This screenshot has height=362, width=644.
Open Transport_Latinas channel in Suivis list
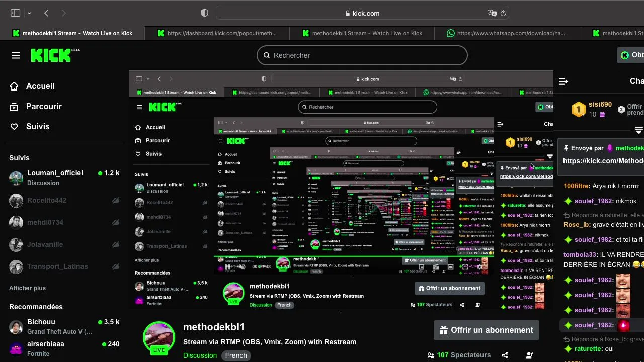64,266
